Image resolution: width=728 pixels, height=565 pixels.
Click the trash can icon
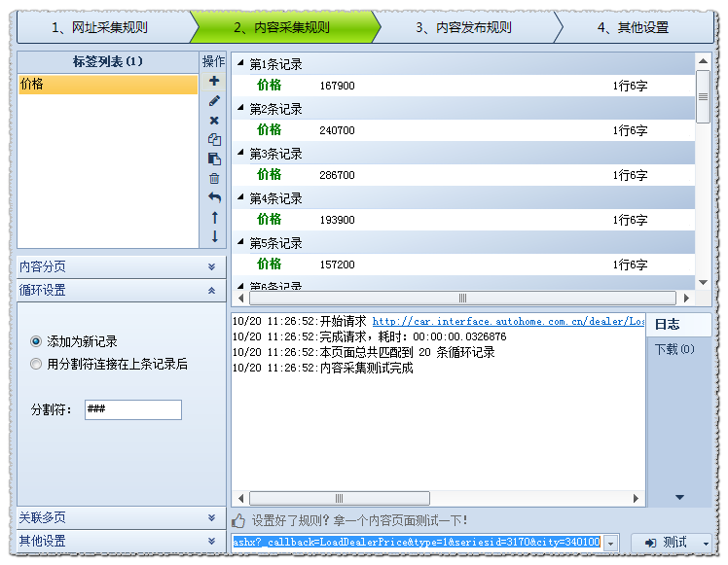[x=214, y=179]
